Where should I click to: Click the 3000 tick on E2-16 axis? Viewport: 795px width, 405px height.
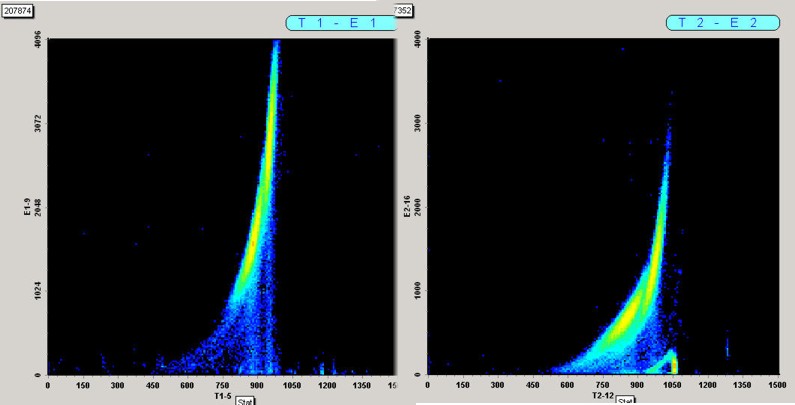413,122
